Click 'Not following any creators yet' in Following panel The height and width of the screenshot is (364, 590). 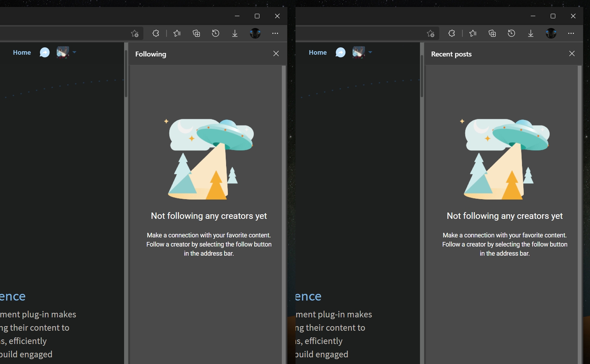click(x=209, y=216)
